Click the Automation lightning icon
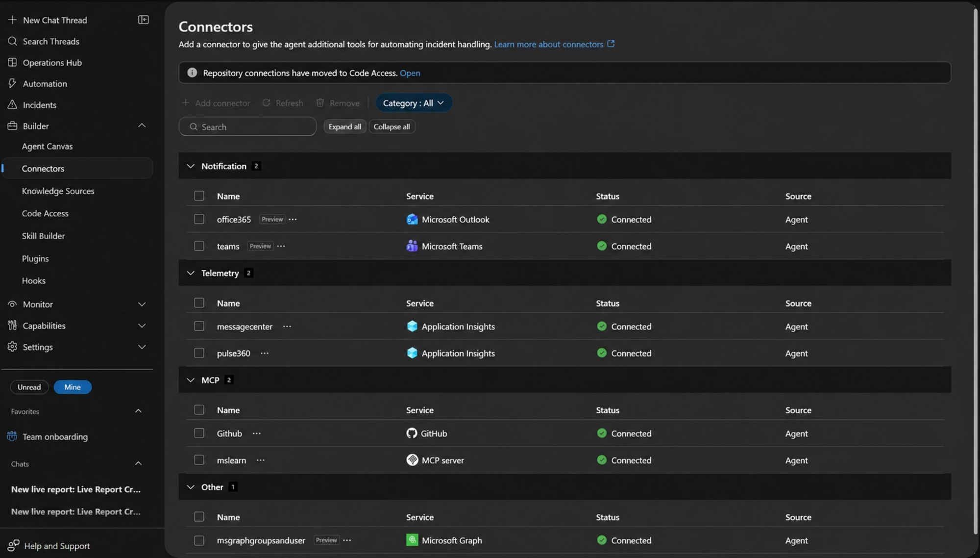Screen dimensions: 980x558 pyautogui.click(x=12, y=83)
